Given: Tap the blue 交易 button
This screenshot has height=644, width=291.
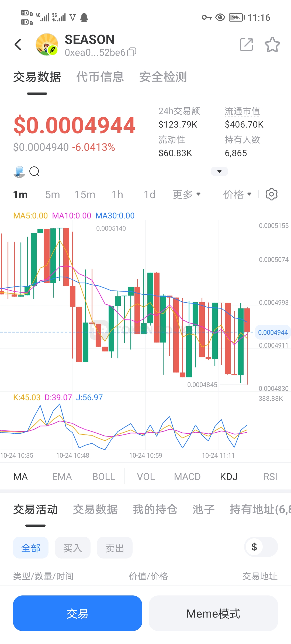Looking at the screenshot, I should 78,613.
